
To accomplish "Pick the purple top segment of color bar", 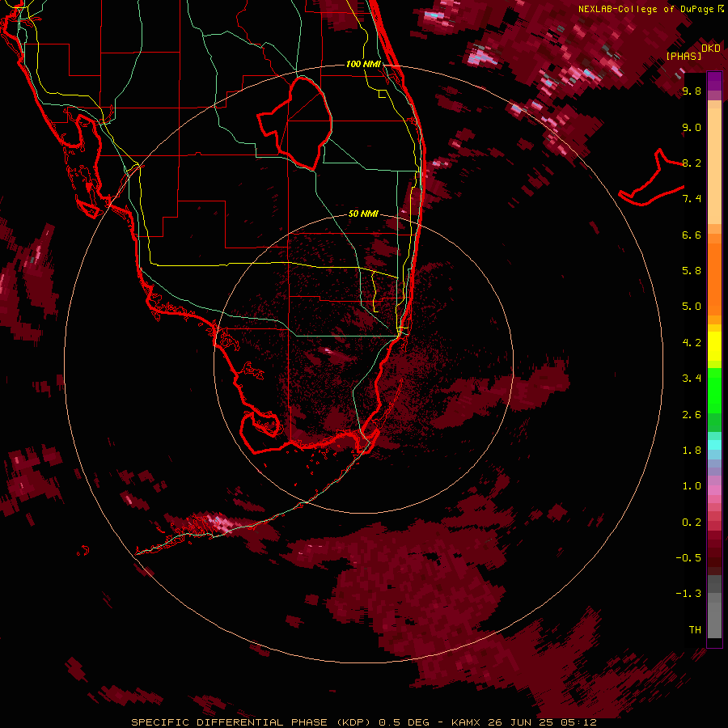I will [x=714, y=81].
